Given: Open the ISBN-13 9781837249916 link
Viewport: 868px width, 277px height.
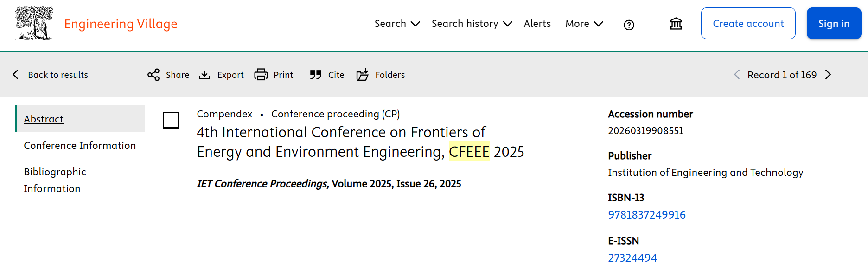Looking at the screenshot, I should tap(646, 215).
